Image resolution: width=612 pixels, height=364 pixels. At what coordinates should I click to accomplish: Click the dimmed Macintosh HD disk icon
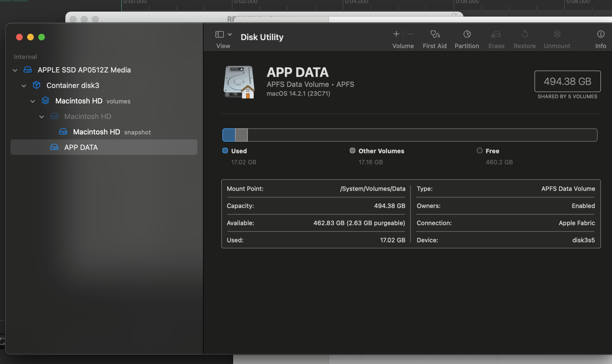coord(54,116)
